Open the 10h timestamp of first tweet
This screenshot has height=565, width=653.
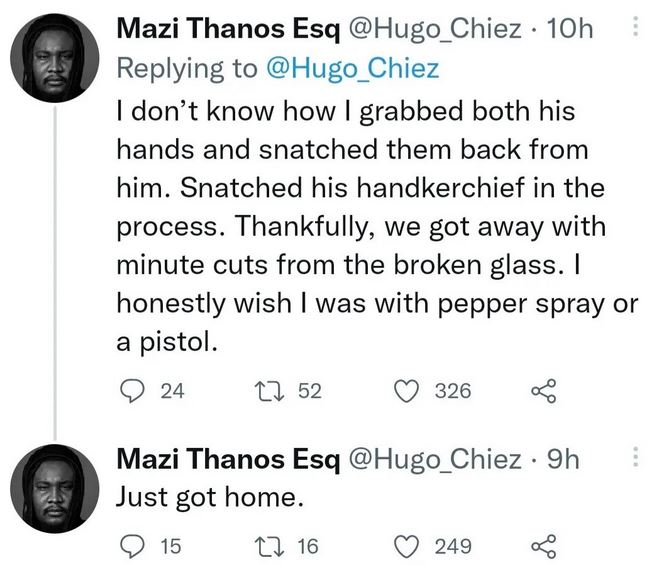[x=571, y=30]
